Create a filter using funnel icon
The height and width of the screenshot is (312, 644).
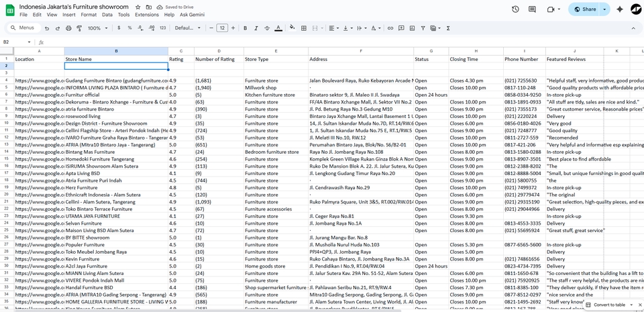[423, 28]
